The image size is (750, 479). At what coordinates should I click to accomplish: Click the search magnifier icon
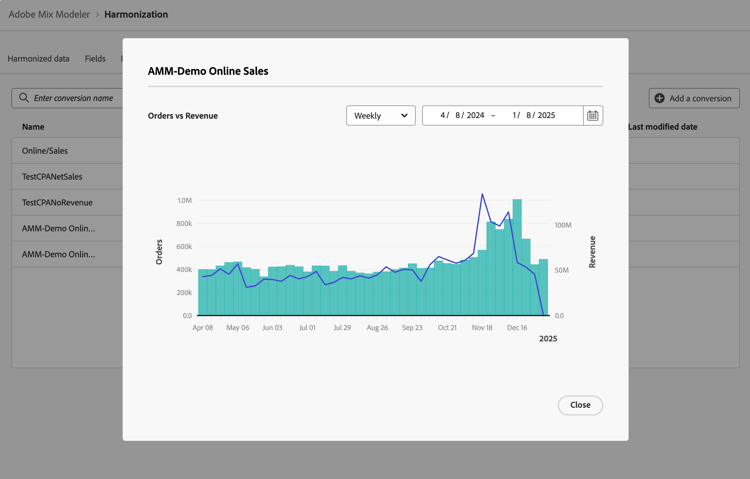[x=23, y=98]
